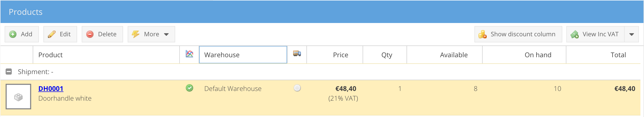Sort by the Product column header
The image size is (644, 117).
(x=51, y=55)
